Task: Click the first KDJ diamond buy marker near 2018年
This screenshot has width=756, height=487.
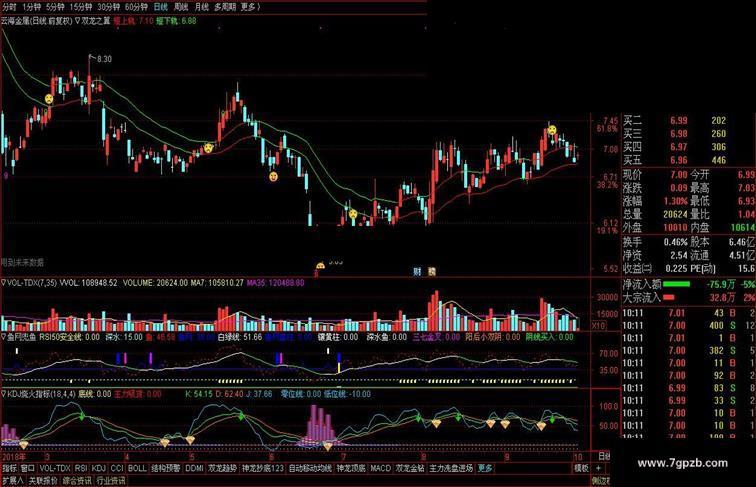Action: [23, 444]
